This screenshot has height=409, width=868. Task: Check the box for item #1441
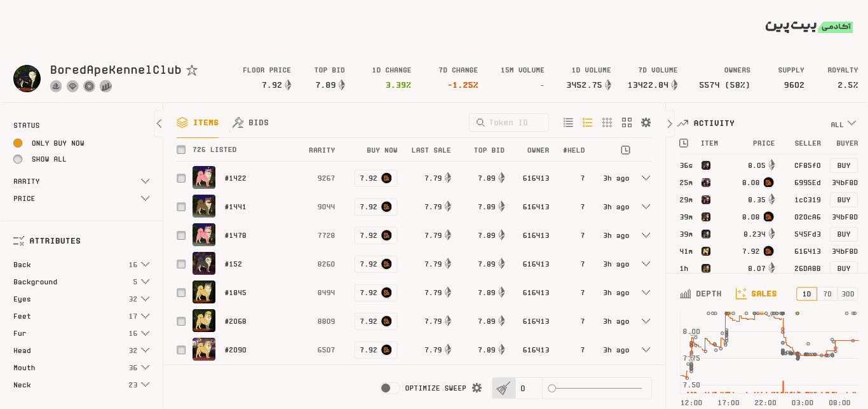click(x=181, y=207)
